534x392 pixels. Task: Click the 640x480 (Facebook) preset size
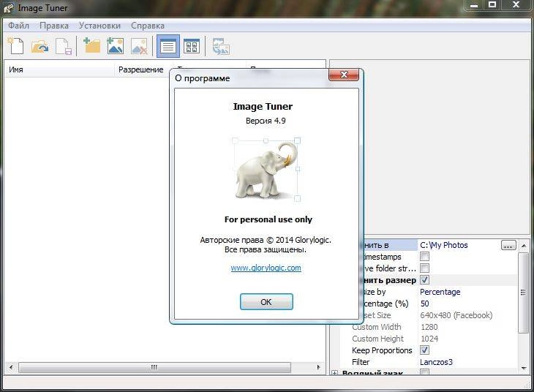tap(456, 315)
